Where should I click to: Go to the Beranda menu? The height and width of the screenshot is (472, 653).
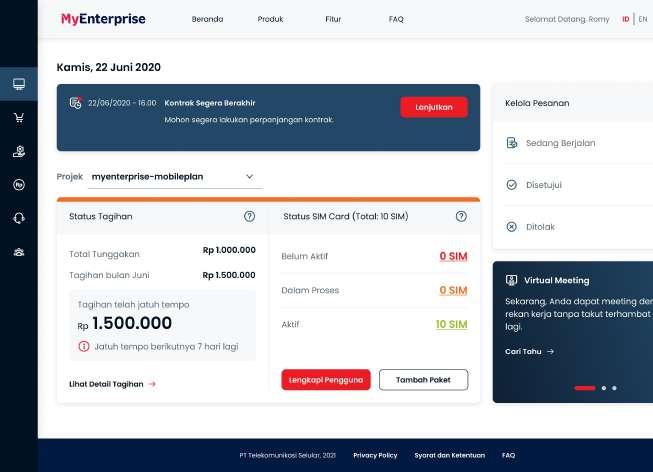point(207,19)
